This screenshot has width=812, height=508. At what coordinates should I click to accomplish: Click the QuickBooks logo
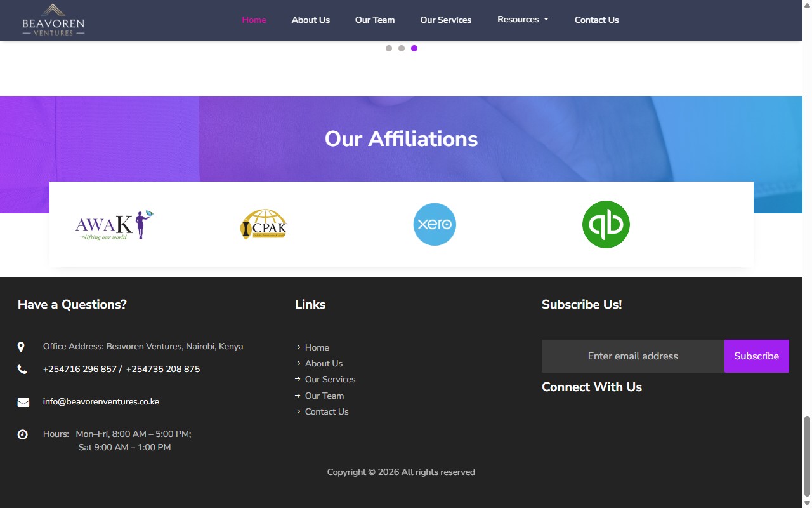pyautogui.click(x=606, y=224)
